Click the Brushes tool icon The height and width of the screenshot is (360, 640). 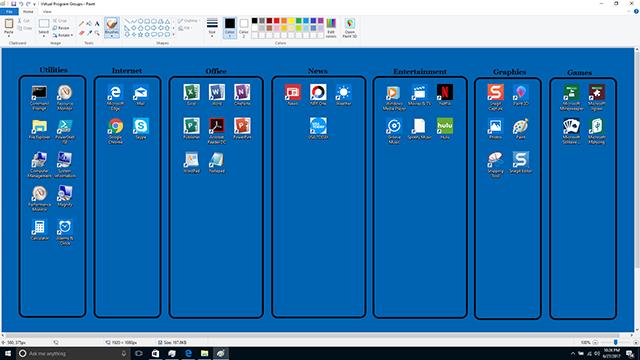(112, 24)
